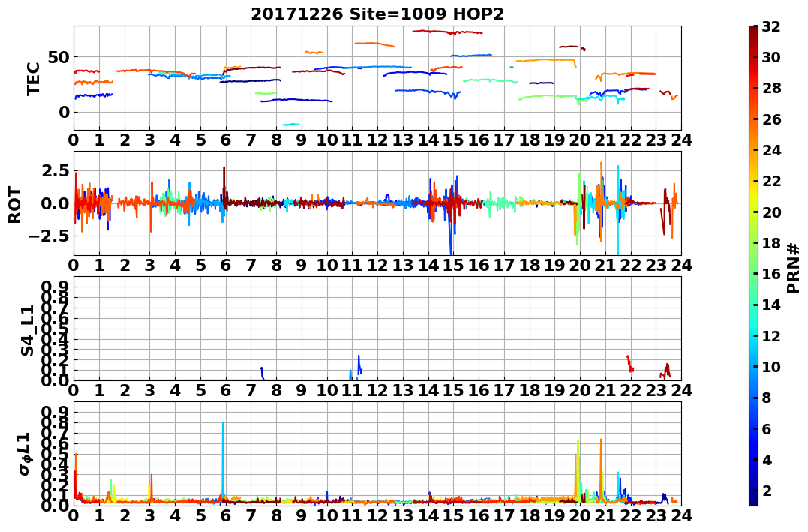Click the x-axis tick '22' under the S4_L1 panel
808x532 pixels.
click(x=631, y=390)
